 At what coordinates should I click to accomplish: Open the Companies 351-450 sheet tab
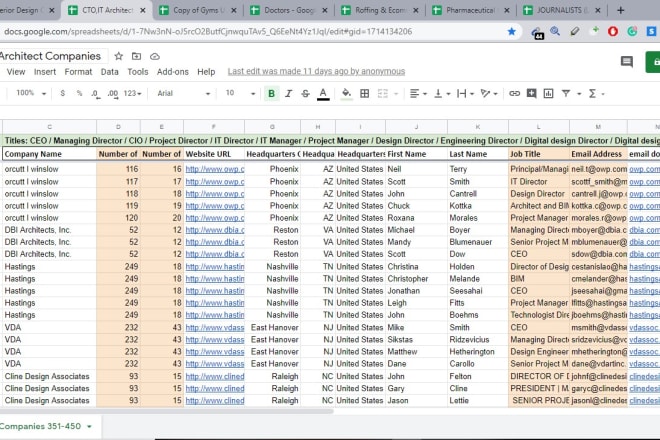40,426
